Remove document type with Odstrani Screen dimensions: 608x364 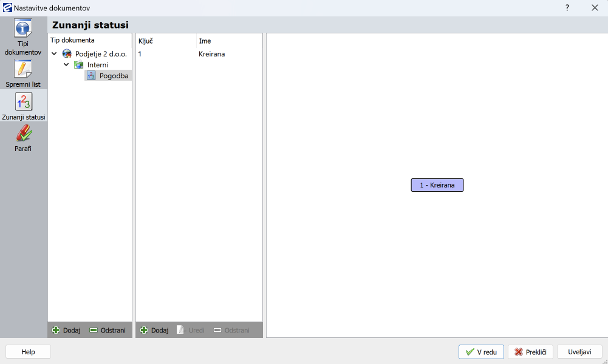tap(108, 331)
